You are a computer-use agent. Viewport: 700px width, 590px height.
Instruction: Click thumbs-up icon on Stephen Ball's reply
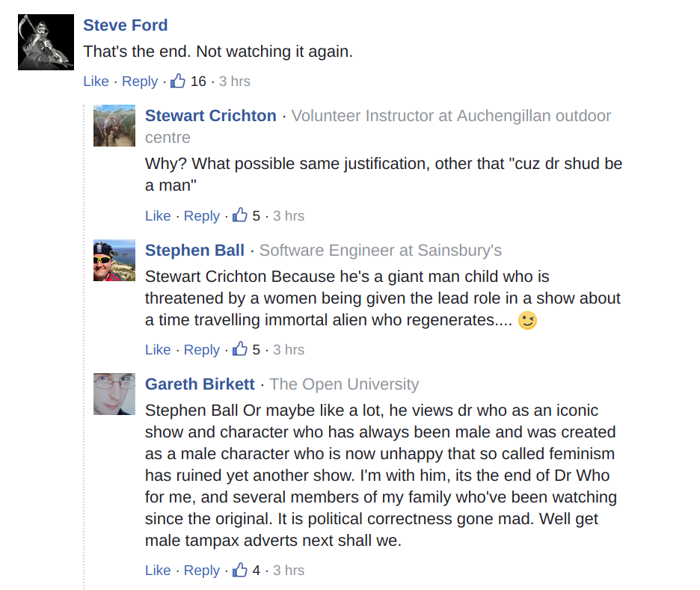(240, 349)
